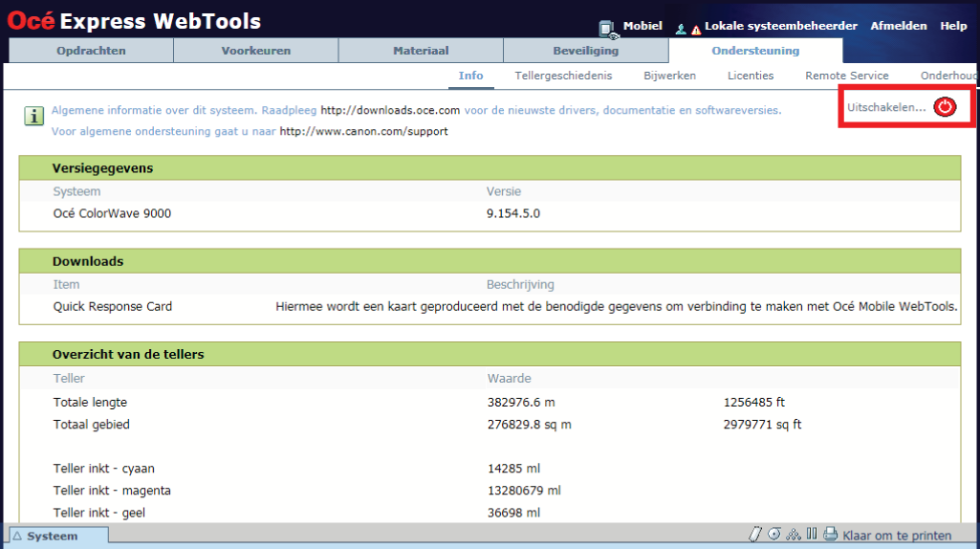Click the 1256485 ft value
This screenshot has height=549, width=980.
pos(753,402)
